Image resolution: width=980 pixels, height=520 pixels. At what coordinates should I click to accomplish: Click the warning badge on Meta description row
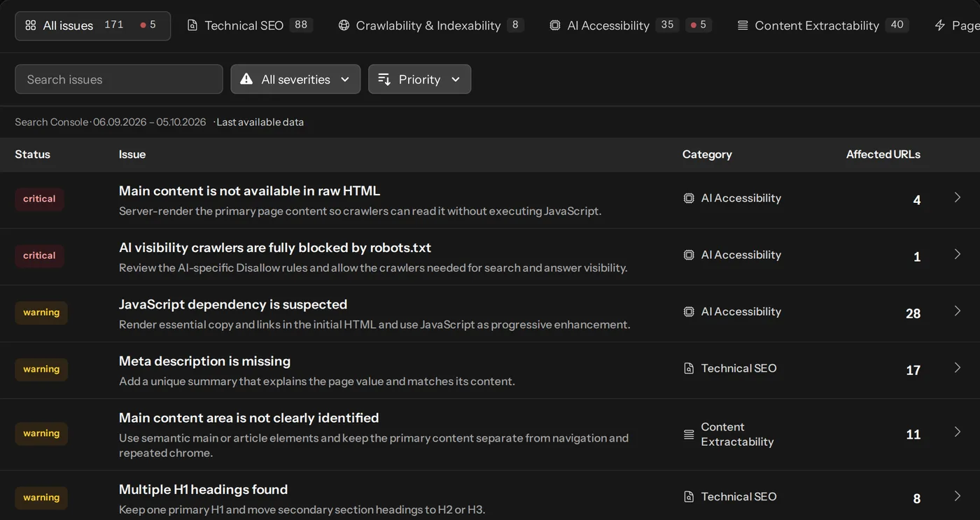[41, 369]
